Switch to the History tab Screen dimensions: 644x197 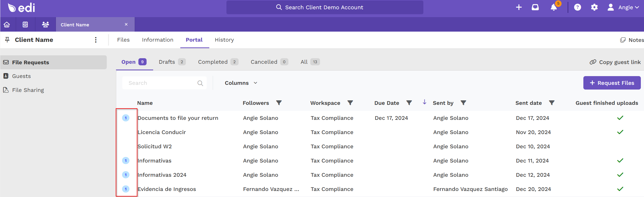224,40
